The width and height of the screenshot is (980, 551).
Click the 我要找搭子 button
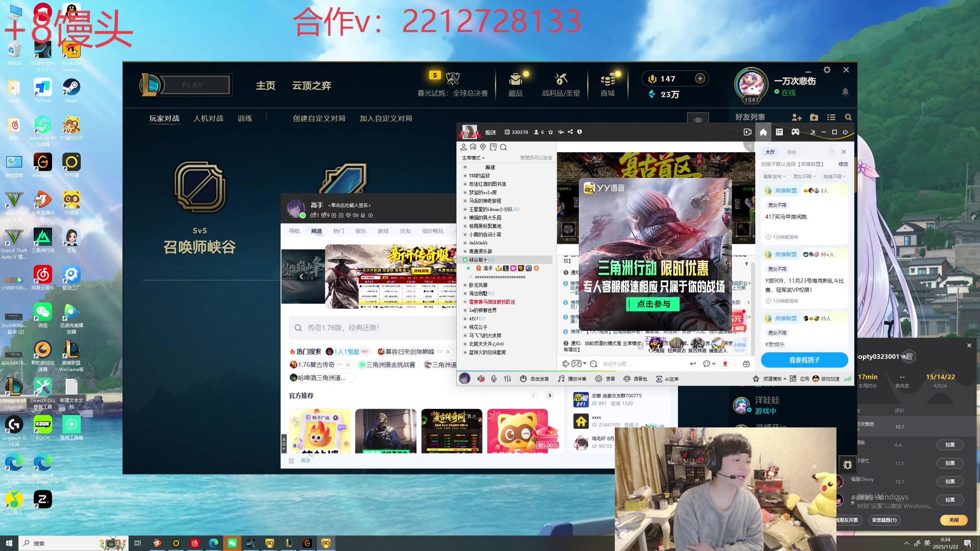click(x=804, y=360)
